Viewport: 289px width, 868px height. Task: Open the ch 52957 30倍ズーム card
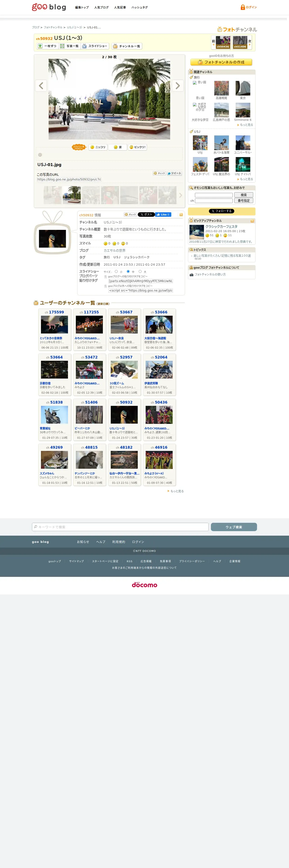(124, 375)
